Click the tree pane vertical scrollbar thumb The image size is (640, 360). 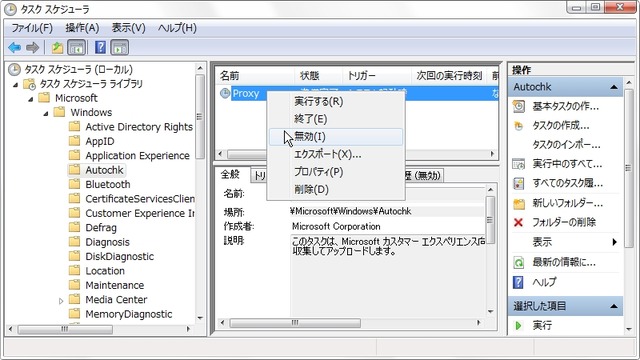pos(200,117)
